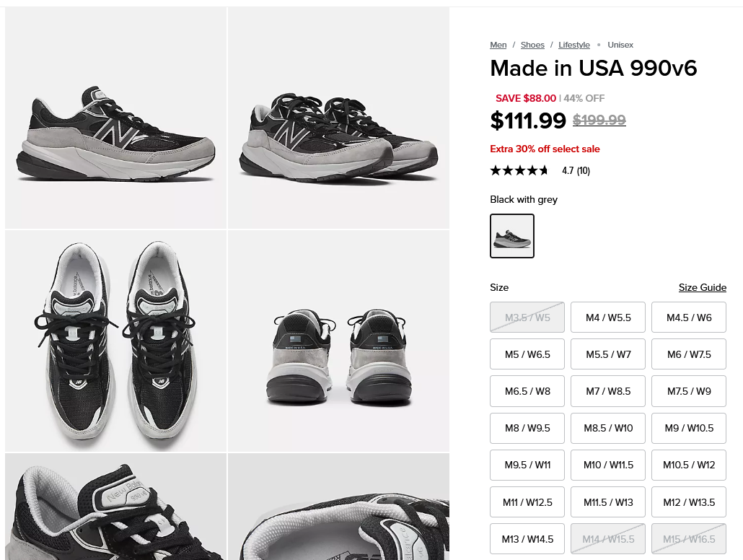View the tongue close-up image
Viewport: 743px width, 560px height.
(x=115, y=507)
